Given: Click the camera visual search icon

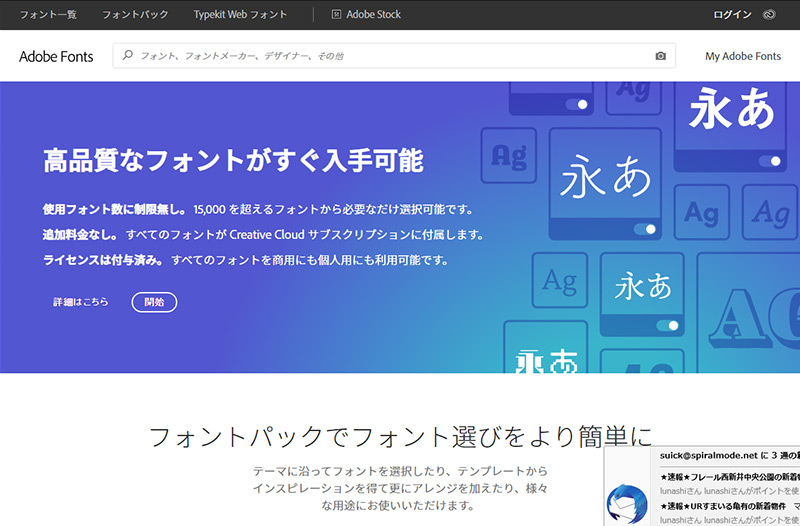Looking at the screenshot, I should pyautogui.click(x=660, y=56).
